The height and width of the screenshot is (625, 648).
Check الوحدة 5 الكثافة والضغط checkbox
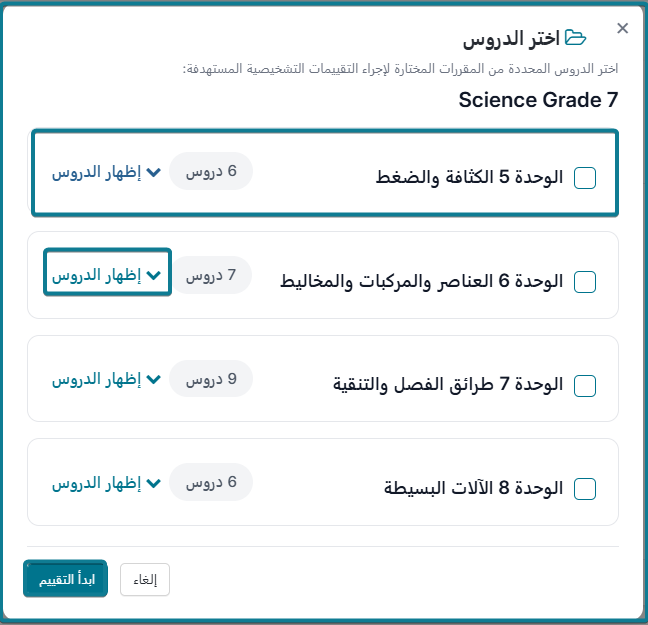click(x=585, y=178)
